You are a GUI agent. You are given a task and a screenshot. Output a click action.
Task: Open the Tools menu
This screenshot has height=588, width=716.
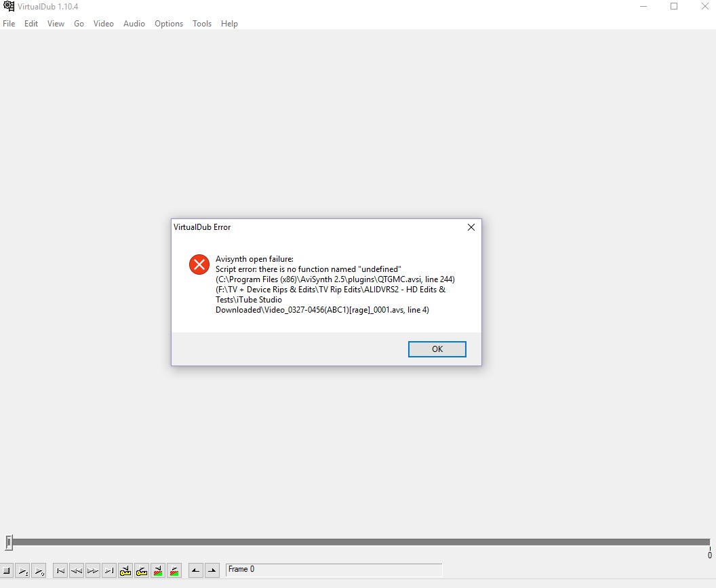click(x=202, y=24)
